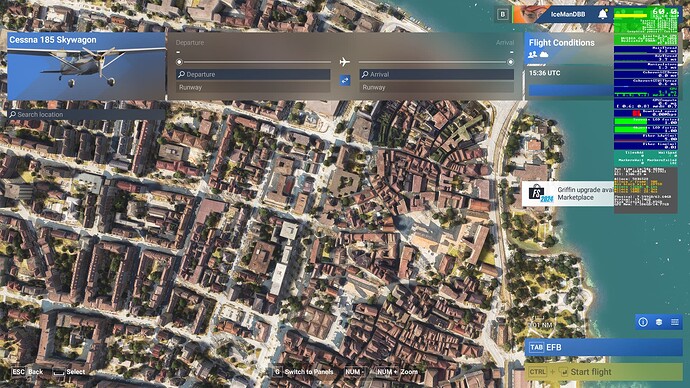This screenshot has height=388, width=690.
Task: Open the EFB button
Action: tap(603, 347)
